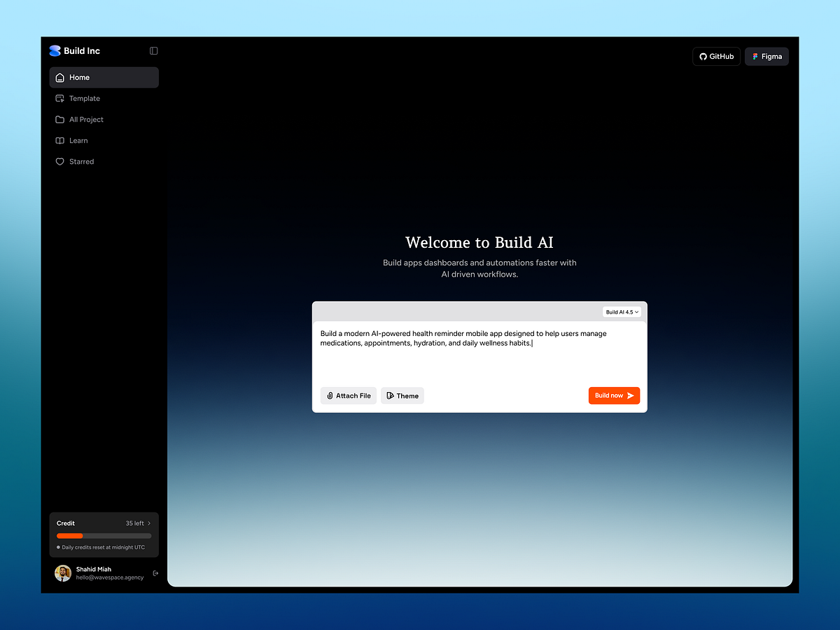Click the Attach File paperclip icon
This screenshot has width=840, height=630.
point(329,395)
